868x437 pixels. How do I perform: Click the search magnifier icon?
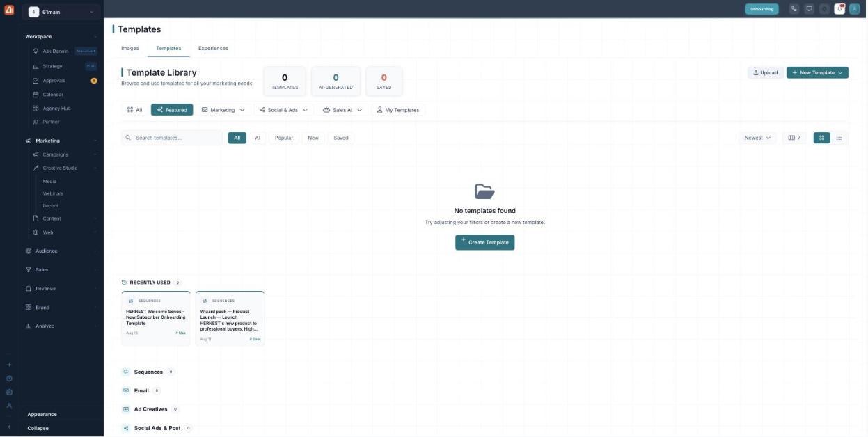pyautogui.click(x=128, y=138)
